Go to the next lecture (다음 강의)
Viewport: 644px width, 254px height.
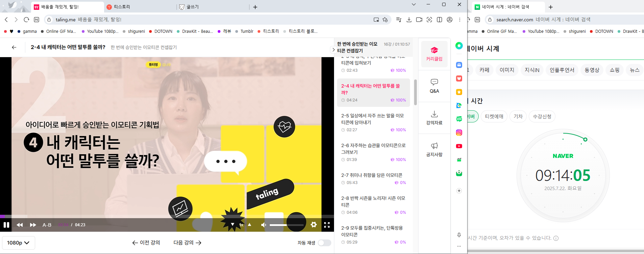(x=187, y=243)
